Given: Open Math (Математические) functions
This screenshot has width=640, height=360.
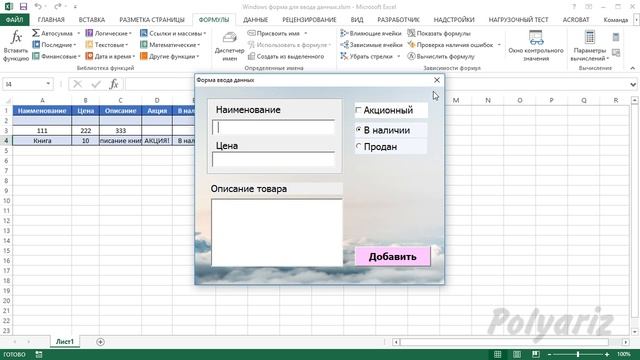Looking at the screenshot, I should pos(170,44).
